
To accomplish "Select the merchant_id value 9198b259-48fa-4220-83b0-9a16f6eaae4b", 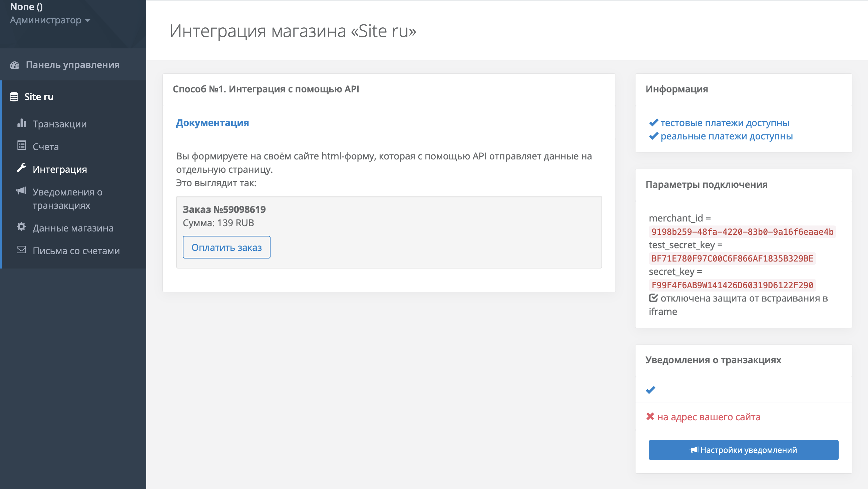I will (742, 231).
